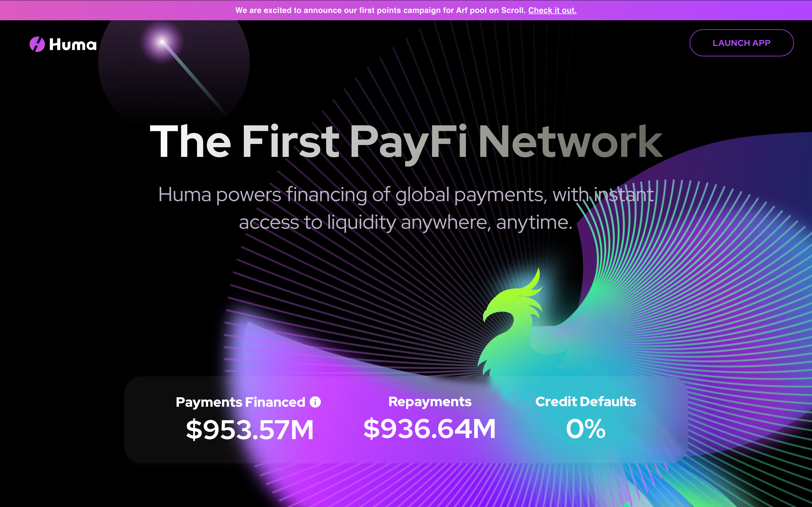Click the $936.64M repayments amount
This screenshot has height=507, width=812.
[x=430, y=428]
